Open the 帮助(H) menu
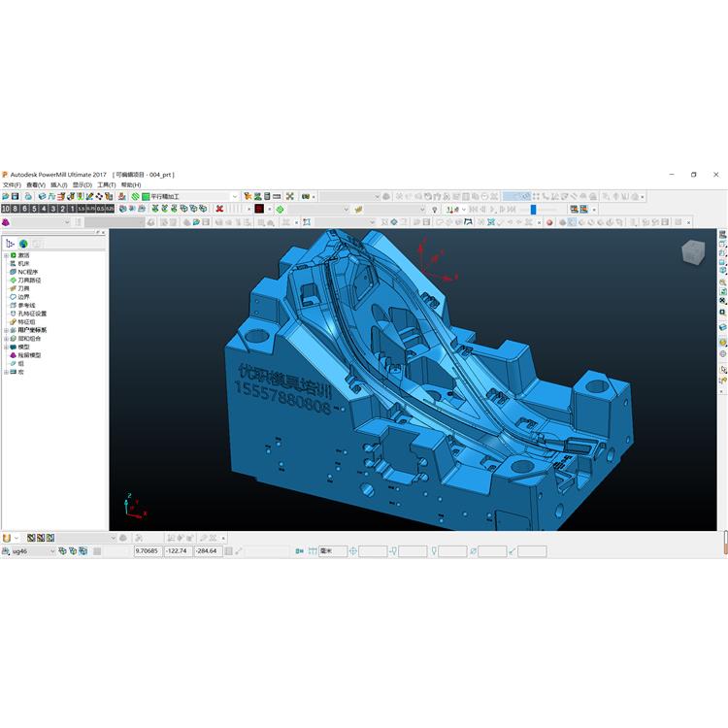 tap(131, 184)
